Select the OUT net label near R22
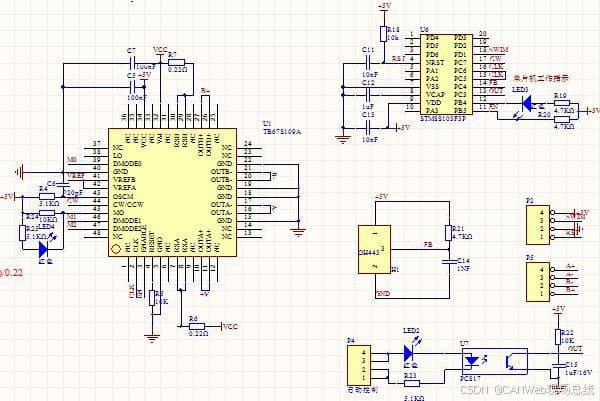600x401 pixels. click(575, 349)
